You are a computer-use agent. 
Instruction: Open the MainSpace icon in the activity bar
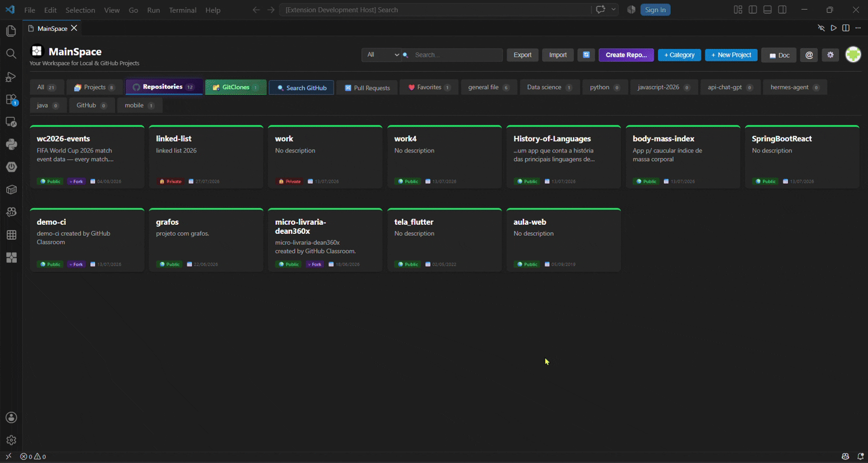point(11,257)
